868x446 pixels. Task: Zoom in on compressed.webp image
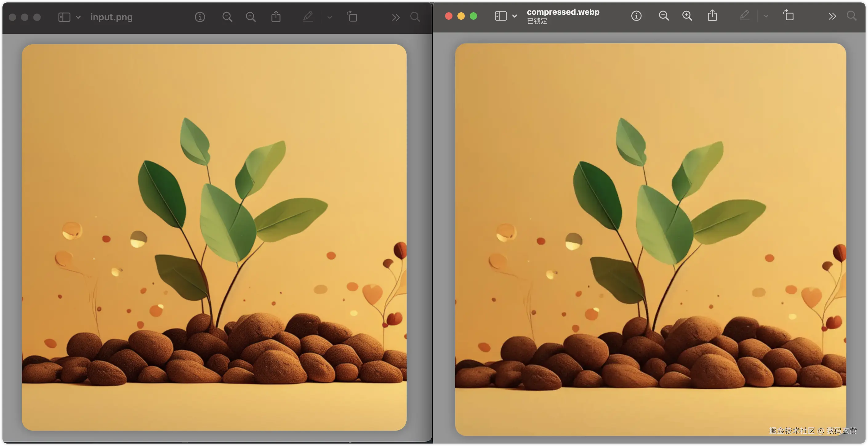tap(687, 16)
